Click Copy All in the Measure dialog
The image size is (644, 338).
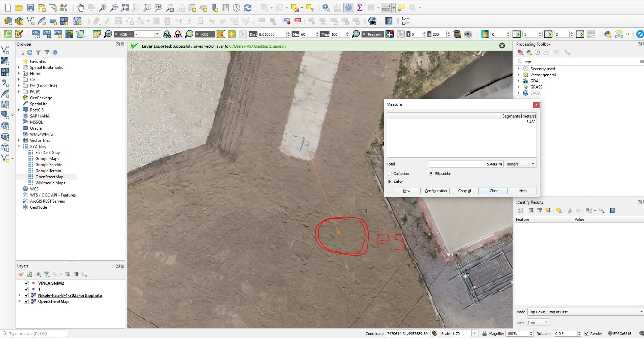click(465, 190)
